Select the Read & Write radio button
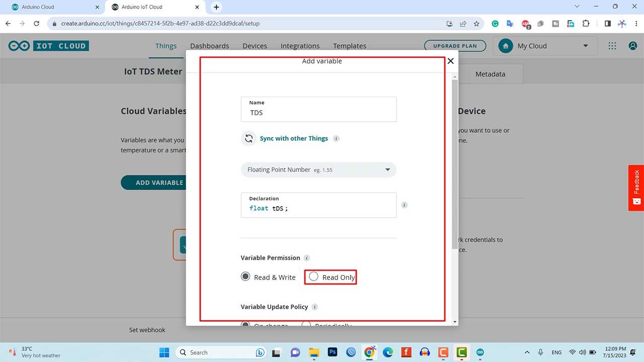The height and width of the screenshot is (362, 644). point(246,277)
